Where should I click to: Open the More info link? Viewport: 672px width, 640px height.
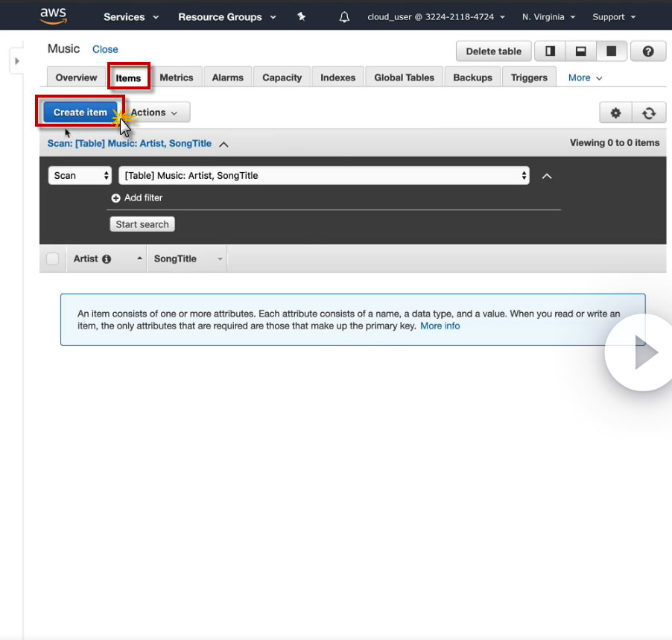tap(440, 326)
